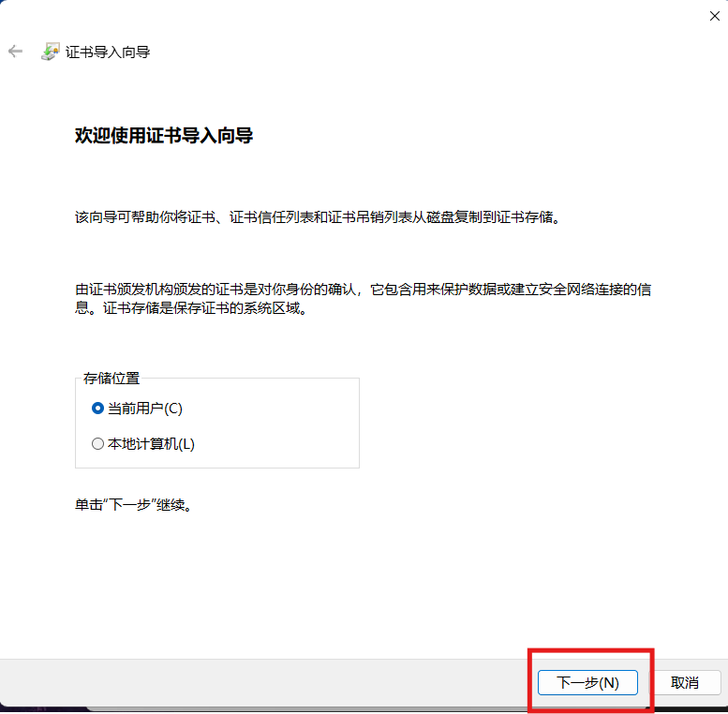This screenshot has width=728, height=714.
Task: Click the back arrow in the wizard header
Action: [15, 52]
